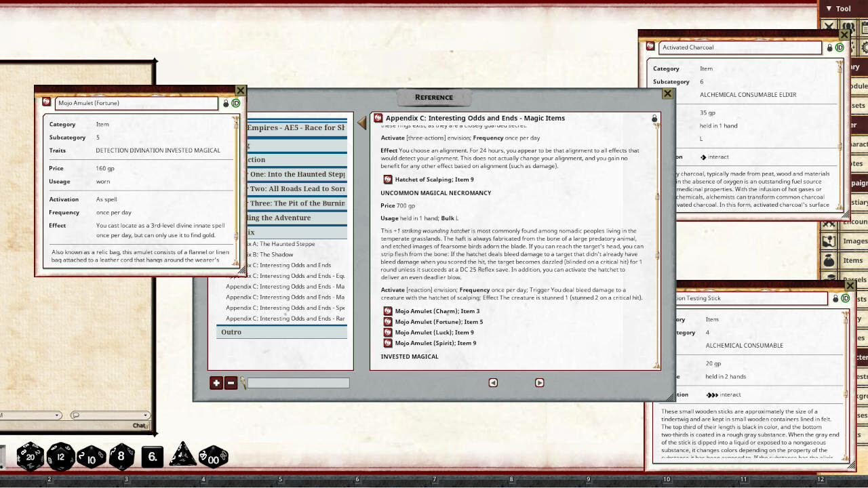868x488 pixels.
Task: Go to the next reference page
Action: click(x=539, y=383)
